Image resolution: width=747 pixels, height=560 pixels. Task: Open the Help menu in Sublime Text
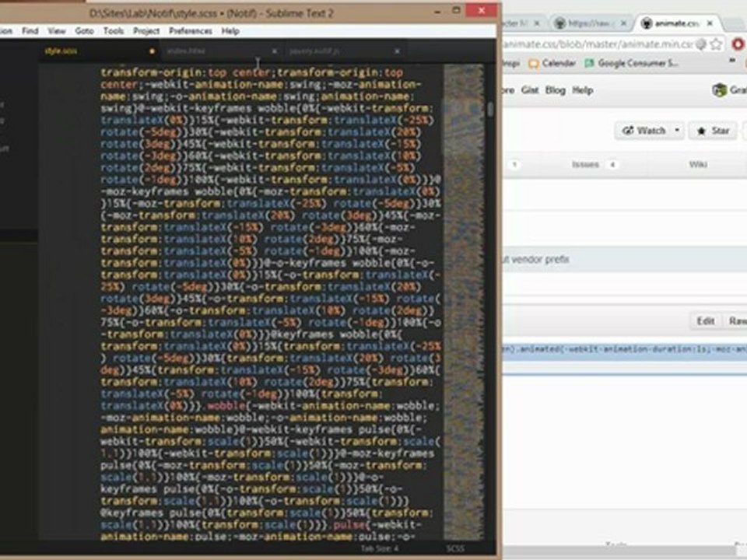pos(230,31)
